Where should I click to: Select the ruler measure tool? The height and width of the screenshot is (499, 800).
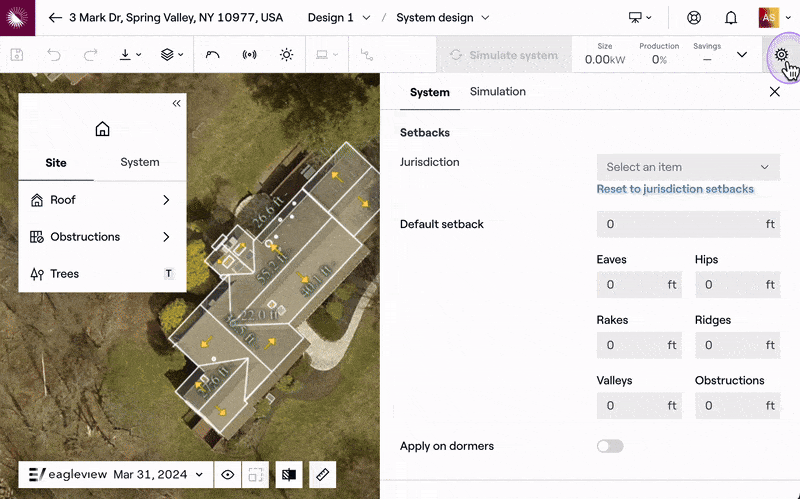click(321, 474)
